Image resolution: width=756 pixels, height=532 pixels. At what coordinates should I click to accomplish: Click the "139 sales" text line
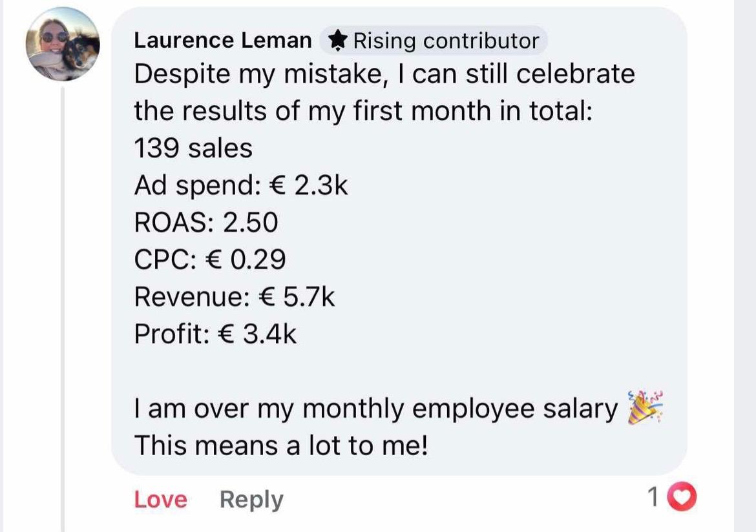tap(193, 149)
